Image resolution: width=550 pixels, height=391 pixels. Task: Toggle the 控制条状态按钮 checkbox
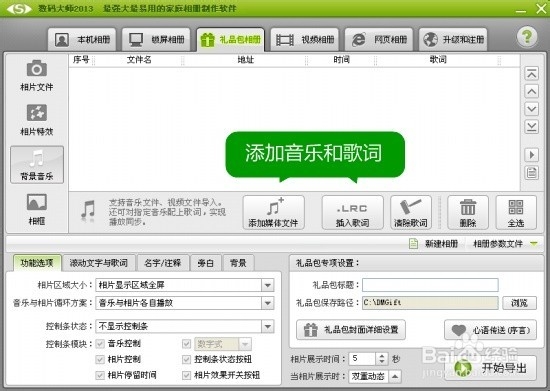(187, 359)
